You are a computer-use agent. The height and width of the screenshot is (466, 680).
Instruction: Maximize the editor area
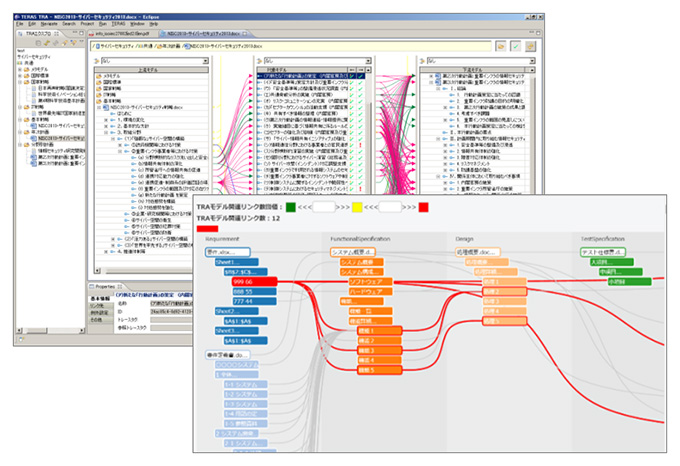(538, 33)
